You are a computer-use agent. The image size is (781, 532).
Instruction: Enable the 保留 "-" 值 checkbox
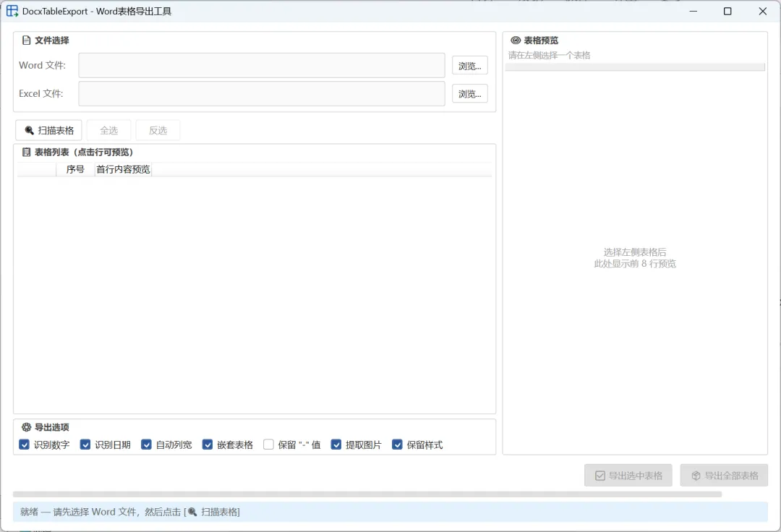[268, 445]
